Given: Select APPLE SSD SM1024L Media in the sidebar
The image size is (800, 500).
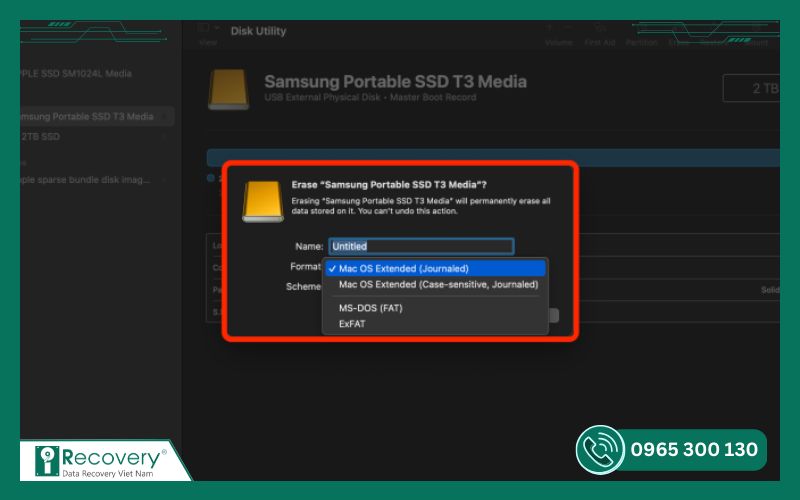Looking at the screenshot, I should pyautogui.click(x=77, y=73).
